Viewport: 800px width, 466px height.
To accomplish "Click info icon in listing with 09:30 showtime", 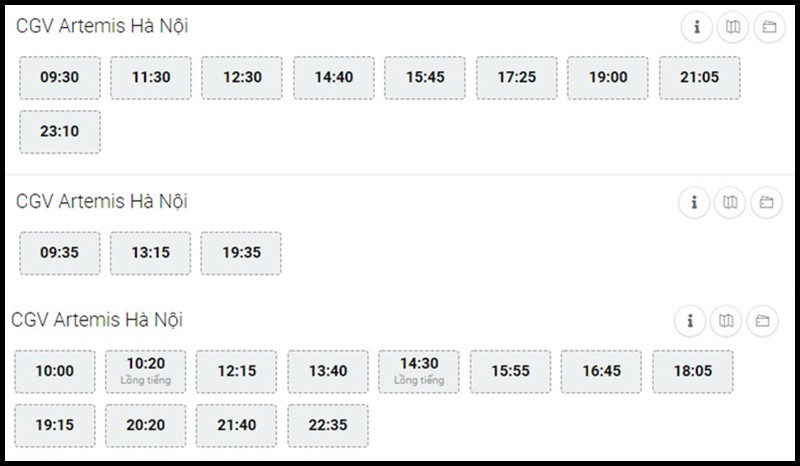I will [697, 27].
